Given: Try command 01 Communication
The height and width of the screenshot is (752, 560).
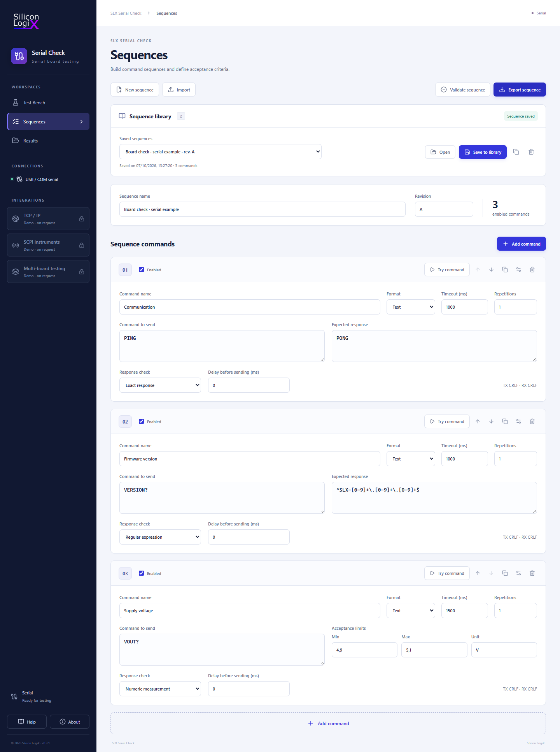Looking at the screenshot, I should (x=447, y=270).
